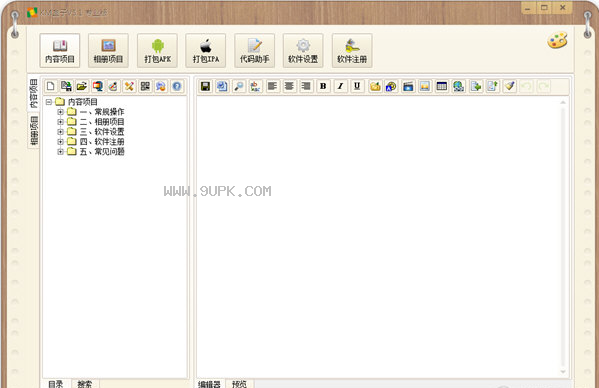Open 软件设置 software settings

point(303,50)
